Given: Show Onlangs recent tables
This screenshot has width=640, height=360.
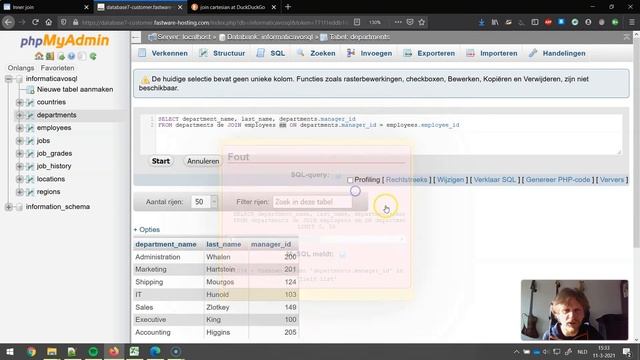Looking at the screenshot, I should [21, 68].
